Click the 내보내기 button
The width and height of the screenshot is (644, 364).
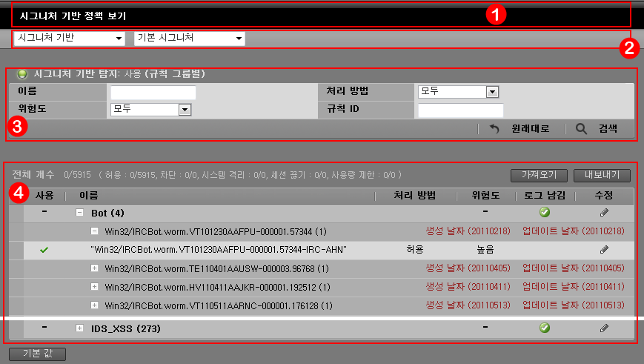tap(602, 176)
